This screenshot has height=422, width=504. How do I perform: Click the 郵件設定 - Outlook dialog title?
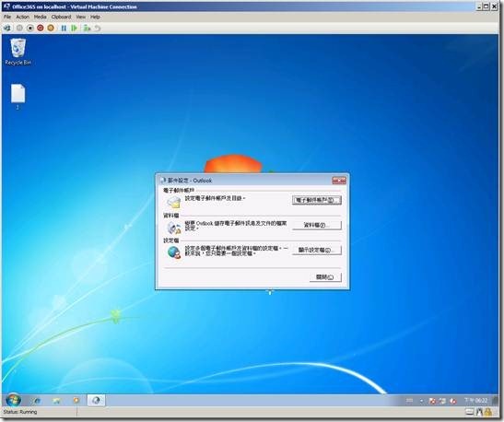coord(190,181)
